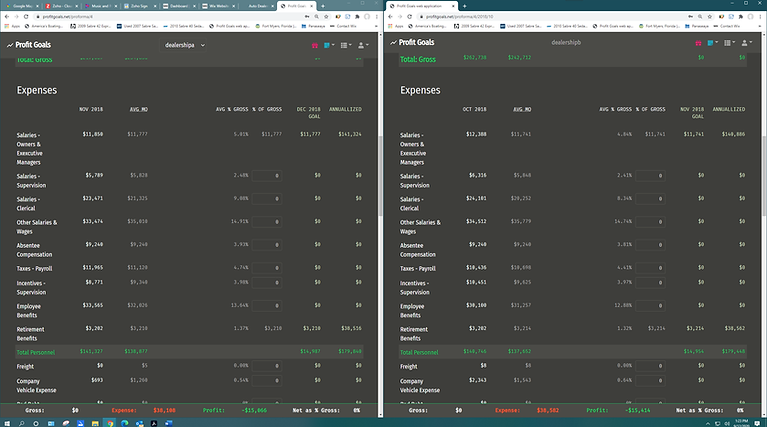Viewport: 767px width, 427px height.
Task: Click the Profit Goals logo in the right window
Action: click(412, 43)
